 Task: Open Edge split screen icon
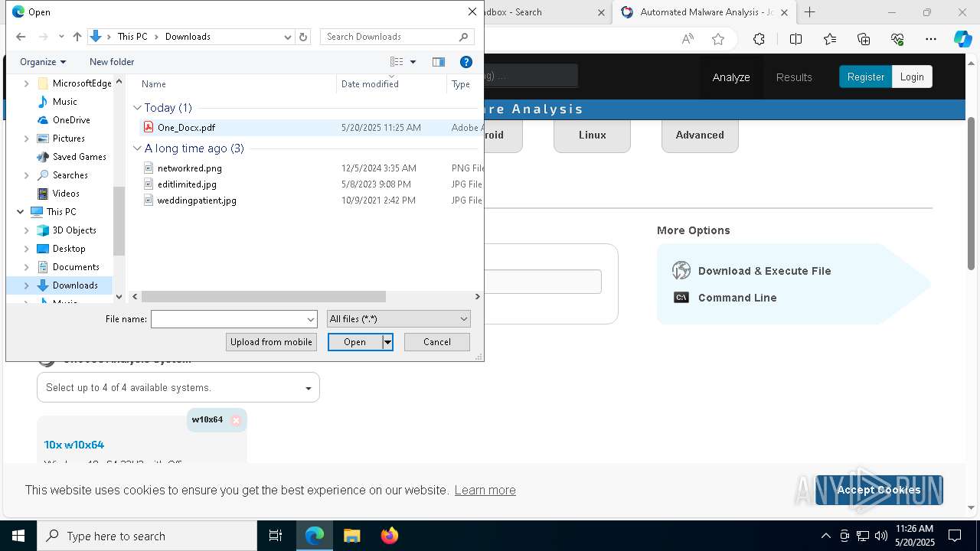(795, 39)
